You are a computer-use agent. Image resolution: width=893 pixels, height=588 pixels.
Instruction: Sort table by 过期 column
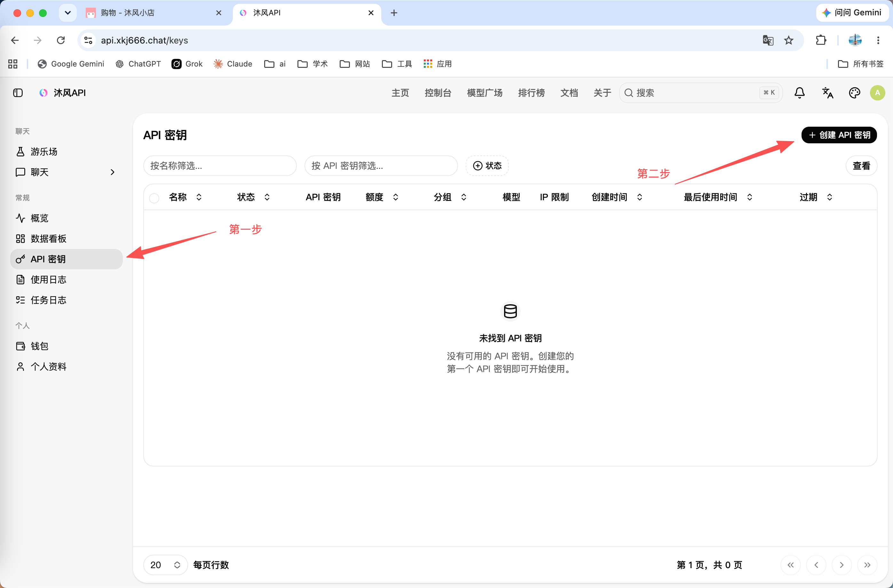click(816, 197)
